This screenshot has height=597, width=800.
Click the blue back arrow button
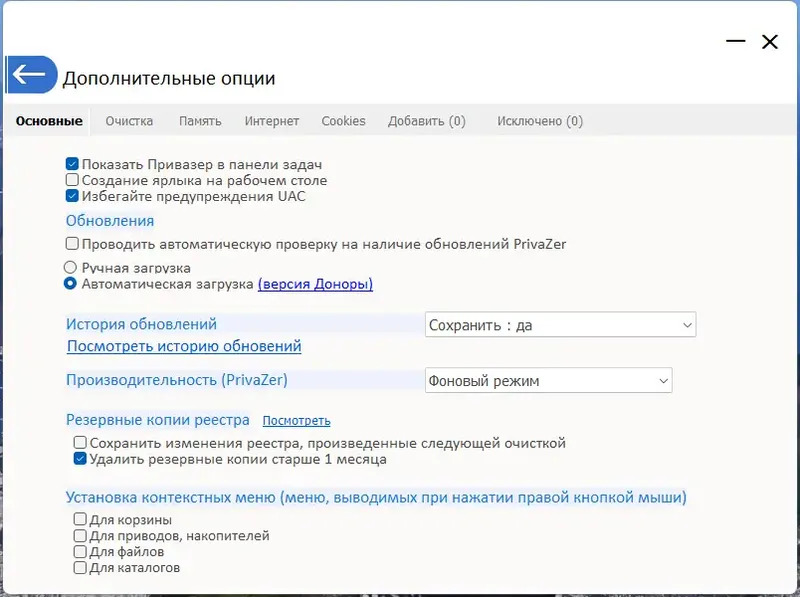(31, 75)
